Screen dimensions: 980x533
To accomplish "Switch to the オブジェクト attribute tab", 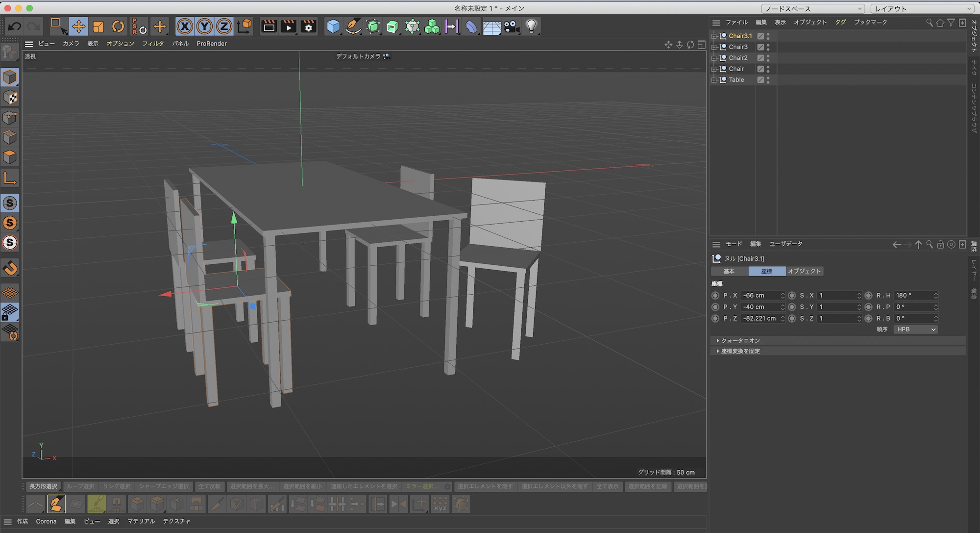I will tap(804, 271).
